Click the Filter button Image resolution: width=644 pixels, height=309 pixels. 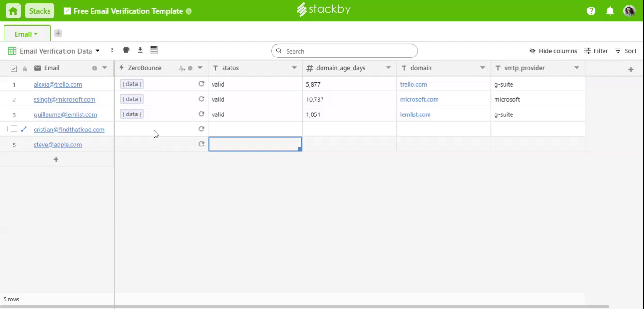596,51
